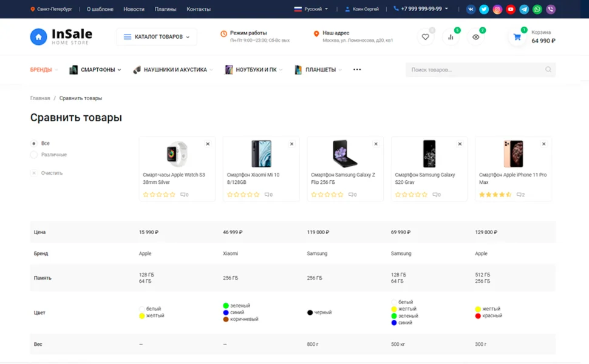Select the 'Все' radio option

[34, 144]
